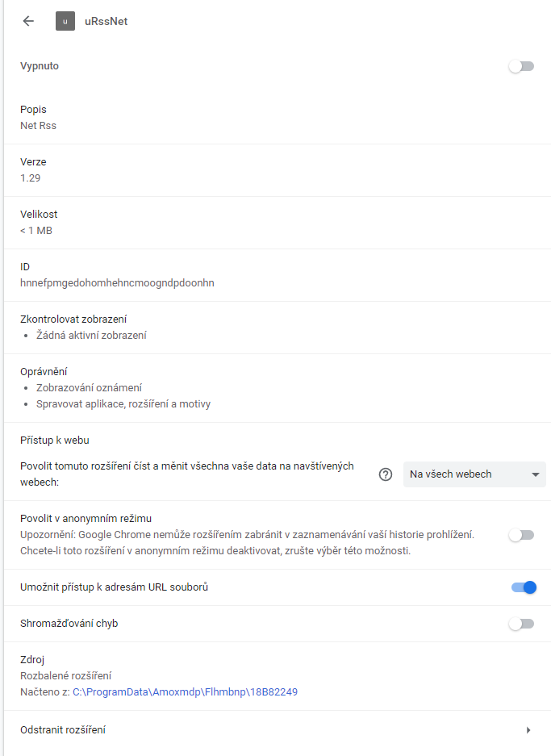Click the Odstranit rozšíření row
This screenshot has width=551, height=756.
tap(63, 730)
